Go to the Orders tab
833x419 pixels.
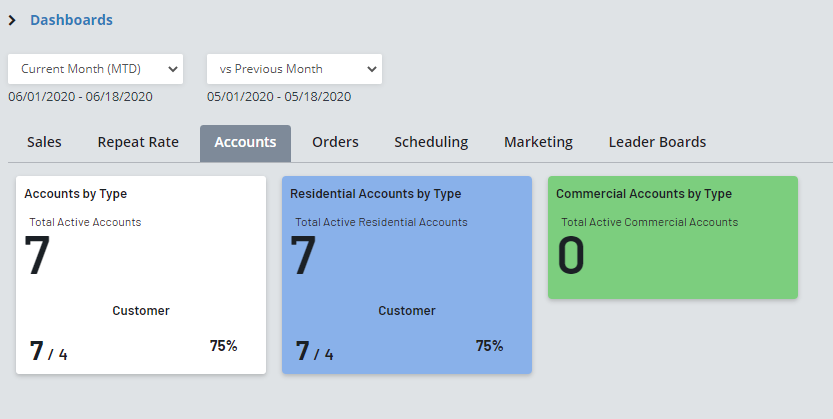[335, 142]
